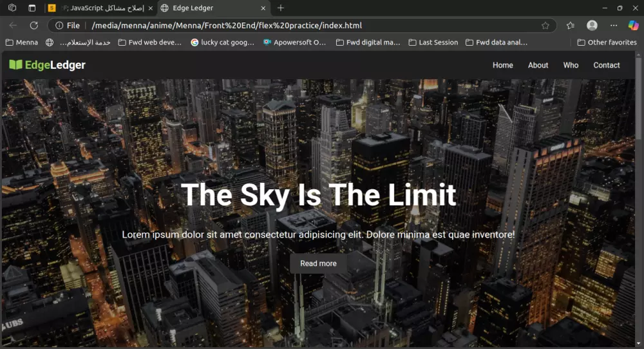Open a new tab with plus button
Screen dimensions: 644x349
tap(281, 8)
